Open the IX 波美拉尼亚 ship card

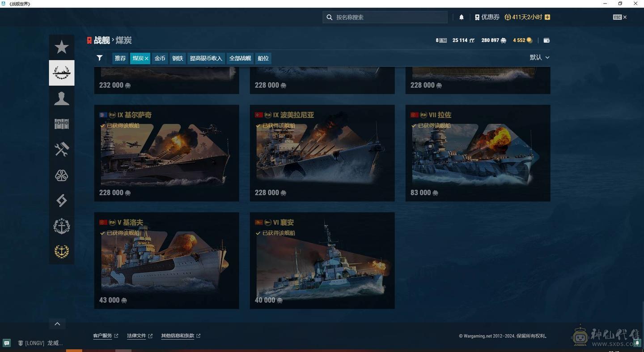point(322,153)
